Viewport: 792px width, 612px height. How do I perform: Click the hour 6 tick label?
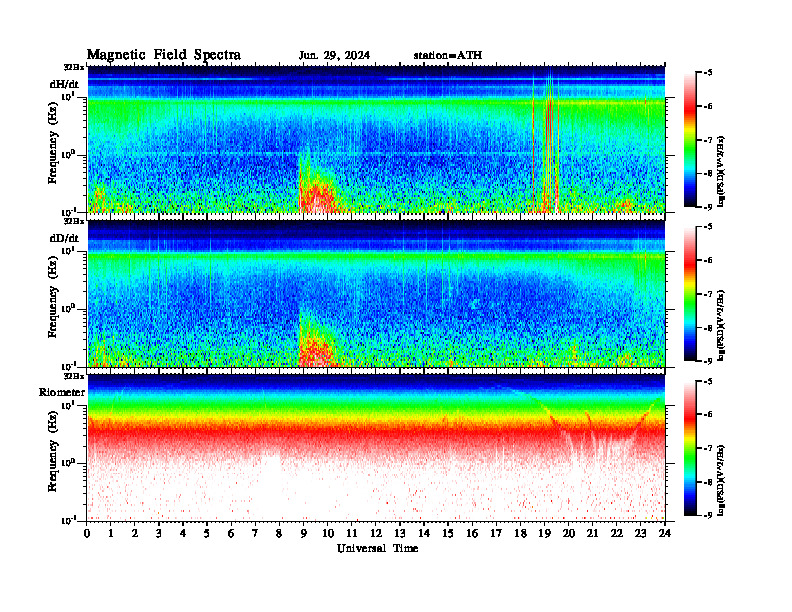tap(231, 533)
